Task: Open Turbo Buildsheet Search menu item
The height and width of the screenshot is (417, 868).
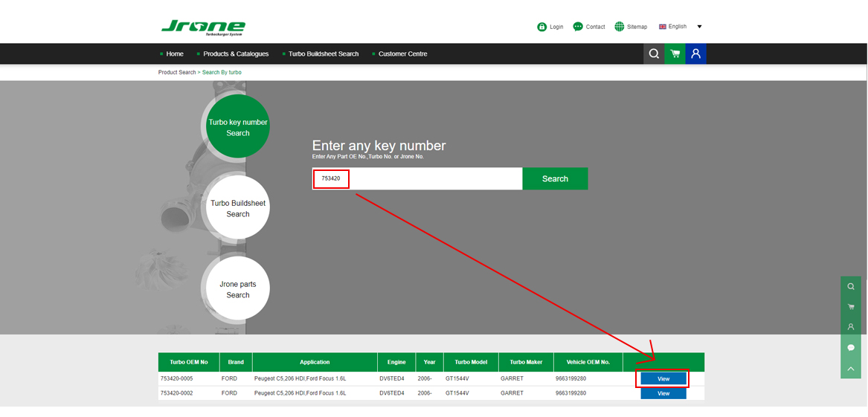Action: (324, 54)
